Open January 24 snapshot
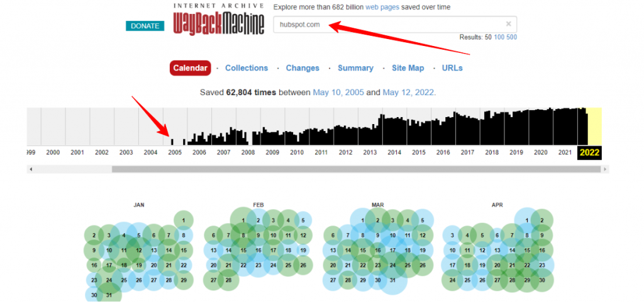This screenshot has width=644, height=308. (x=109, y=280)
